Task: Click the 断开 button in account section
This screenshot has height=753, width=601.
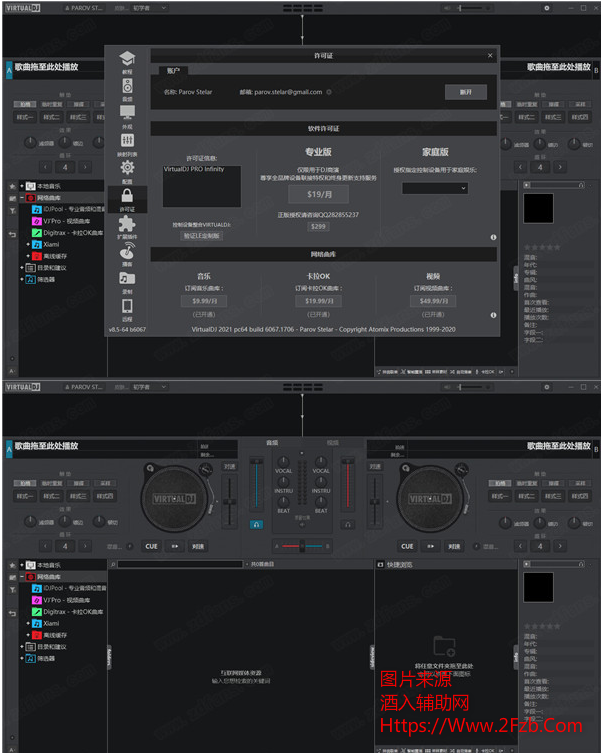Action: [x=465, y=91]
